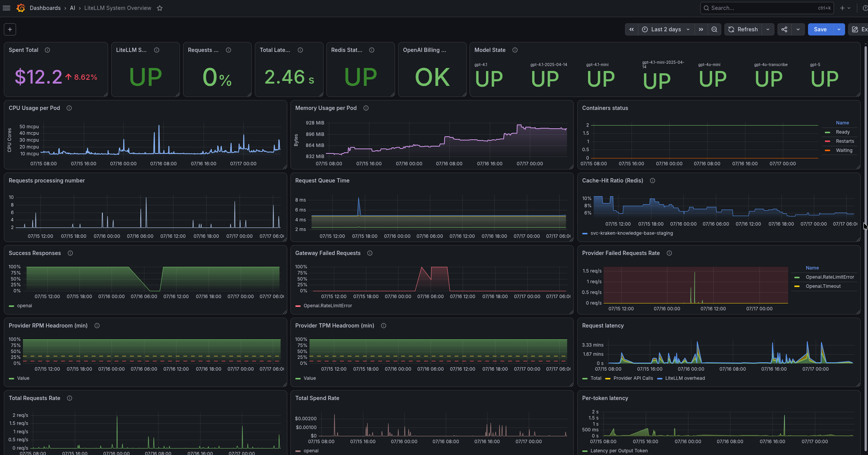Toggle Ready series in Containers status legend
Viewport: 868px width, 455px height.
842,132
